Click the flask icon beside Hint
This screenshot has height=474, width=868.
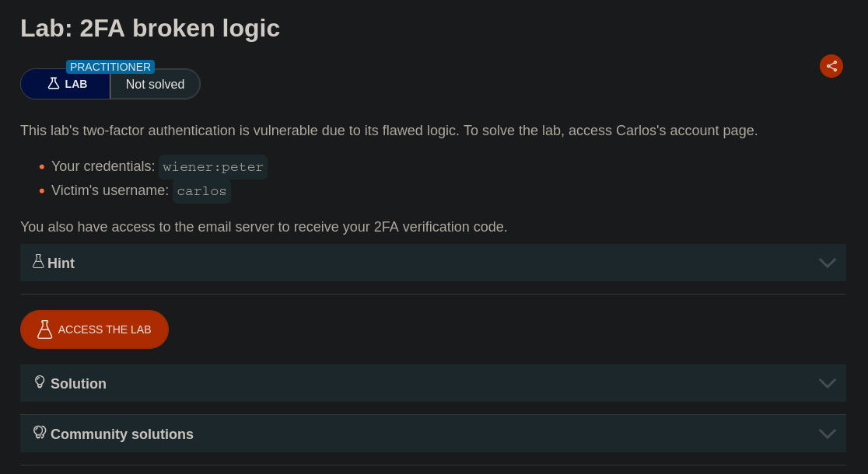point(38,262)
